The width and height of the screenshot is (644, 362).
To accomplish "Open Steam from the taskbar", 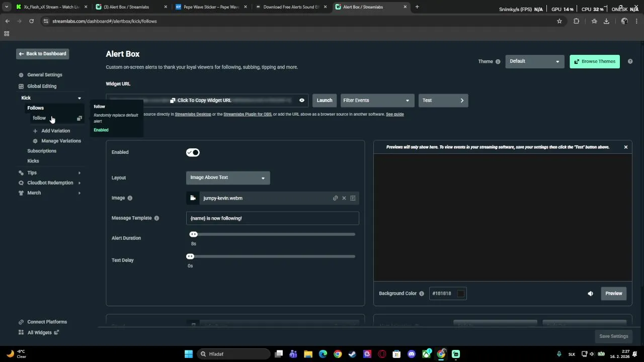I will click(352, 354).
